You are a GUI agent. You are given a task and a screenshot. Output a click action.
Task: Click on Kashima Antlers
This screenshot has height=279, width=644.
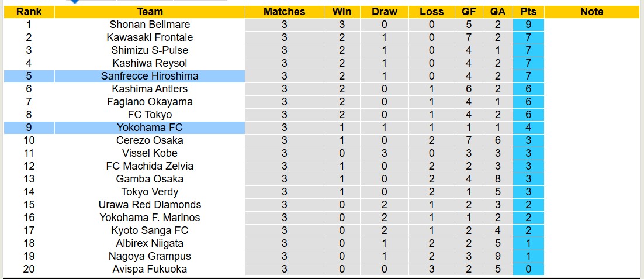[x=150, y=89]
